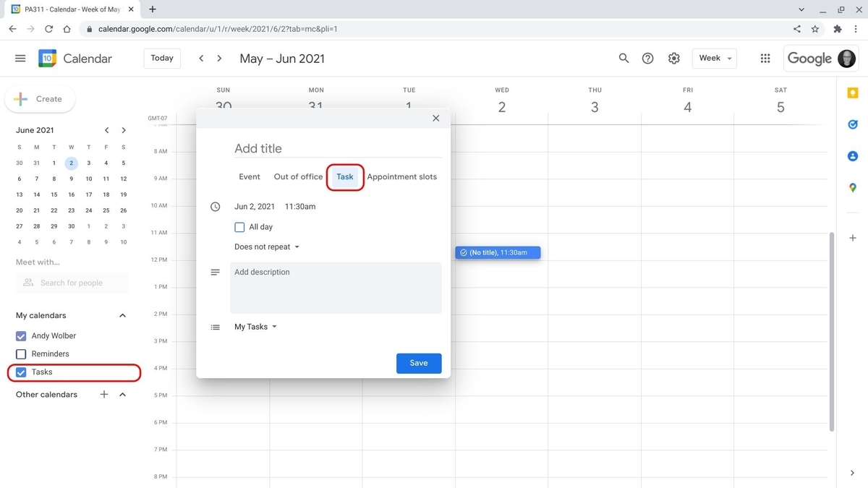Switch to the Event tab
The width and height of the screenshot is (868, 488).
[249, 176]
